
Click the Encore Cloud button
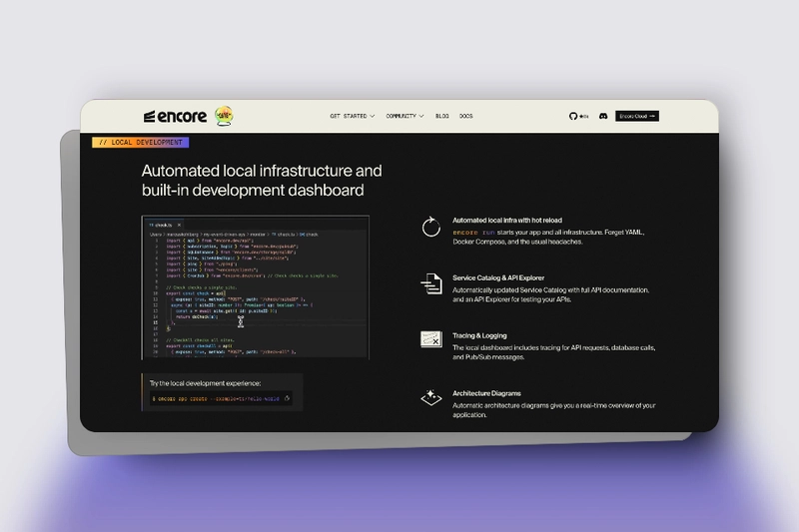click(x=637, y=116)
